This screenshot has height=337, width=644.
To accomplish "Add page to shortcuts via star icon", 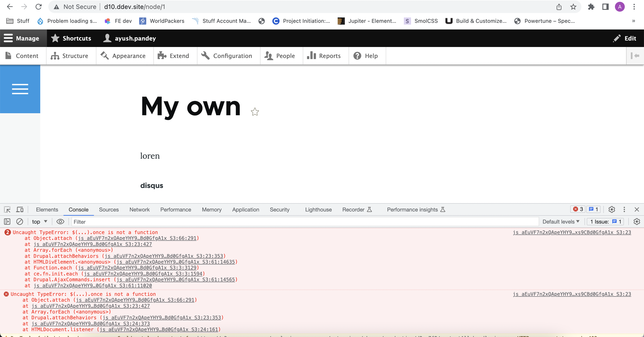I will point(255,112).
